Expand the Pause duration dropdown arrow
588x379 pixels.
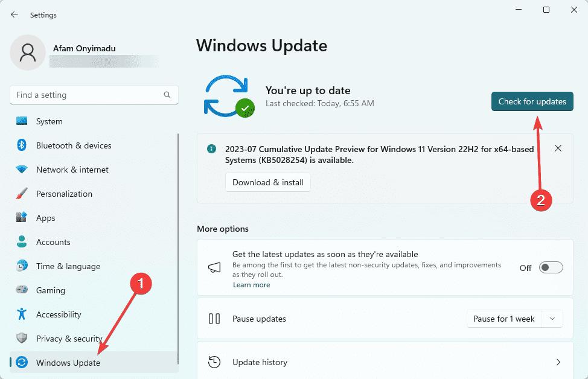click(552, 319)
